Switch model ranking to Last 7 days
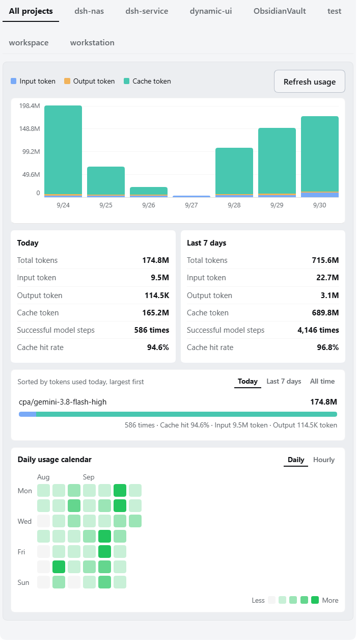This screenshot has width=357, height=644. [x=284, y=382]
